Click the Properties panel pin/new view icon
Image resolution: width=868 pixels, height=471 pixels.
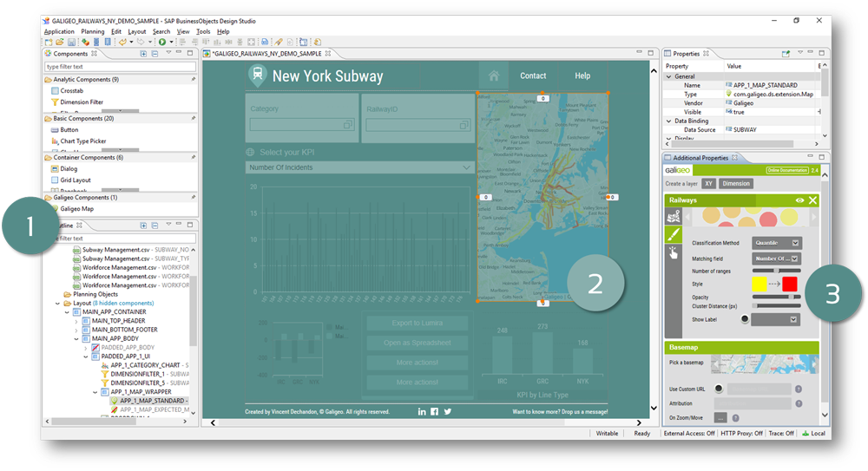[x=786, y=54]
